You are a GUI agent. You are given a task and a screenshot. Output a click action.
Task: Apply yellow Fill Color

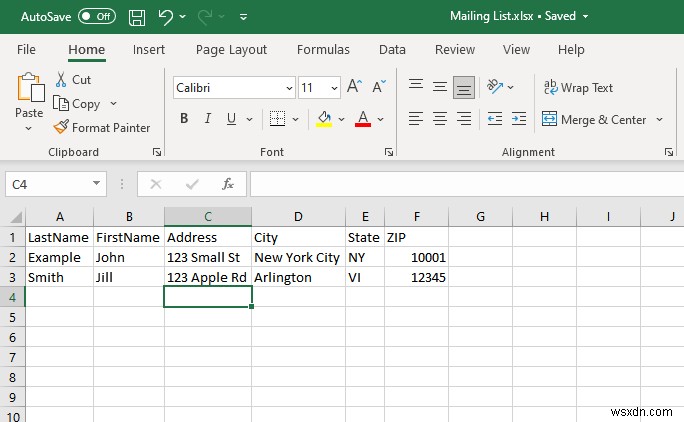pos(324,119)
